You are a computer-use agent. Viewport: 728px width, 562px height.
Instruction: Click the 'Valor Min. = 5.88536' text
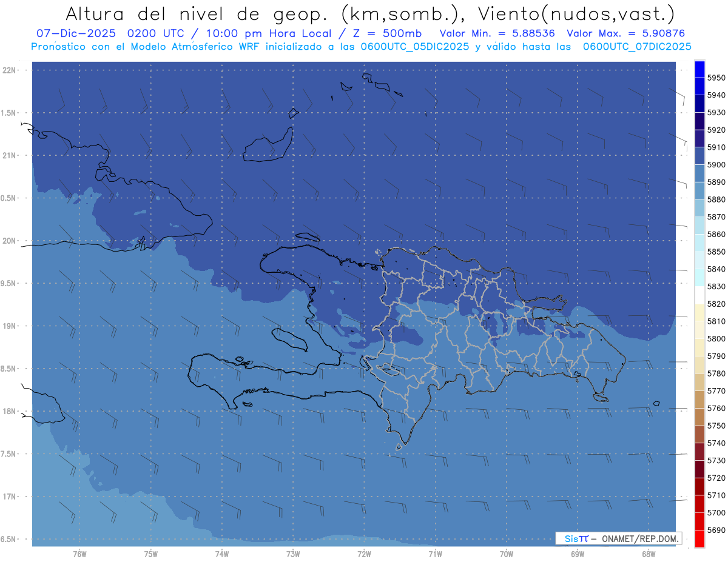[x=497, y=33]
